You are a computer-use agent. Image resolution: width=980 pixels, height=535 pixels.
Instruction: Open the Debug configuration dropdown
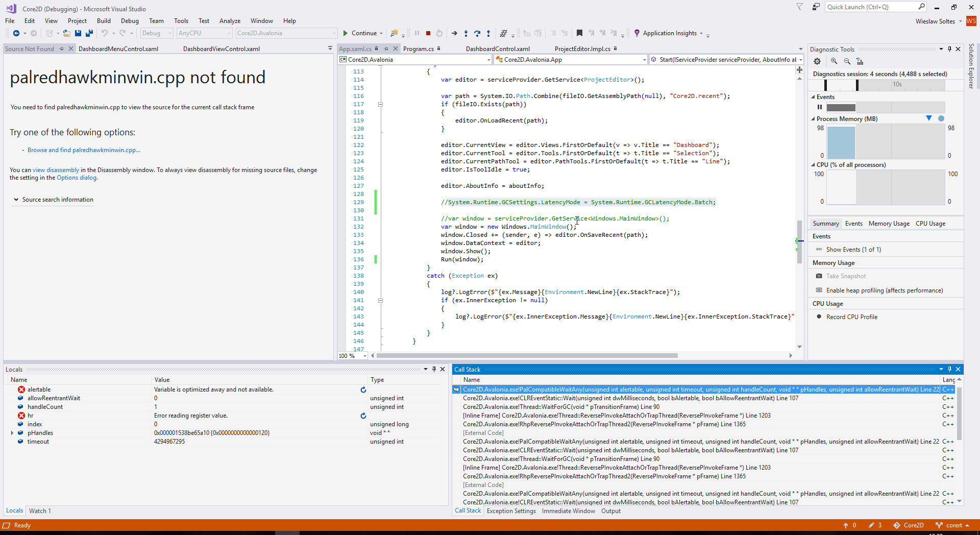point(157,33)
